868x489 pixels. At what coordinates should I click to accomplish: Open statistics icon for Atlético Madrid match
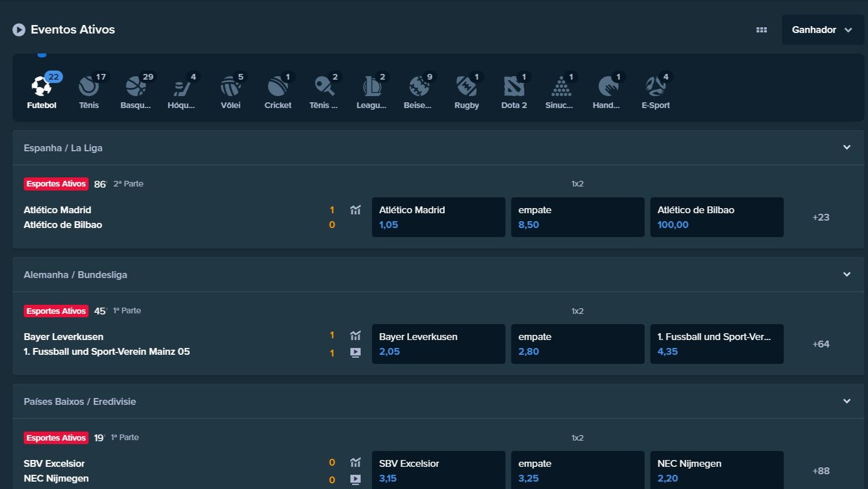356,210
